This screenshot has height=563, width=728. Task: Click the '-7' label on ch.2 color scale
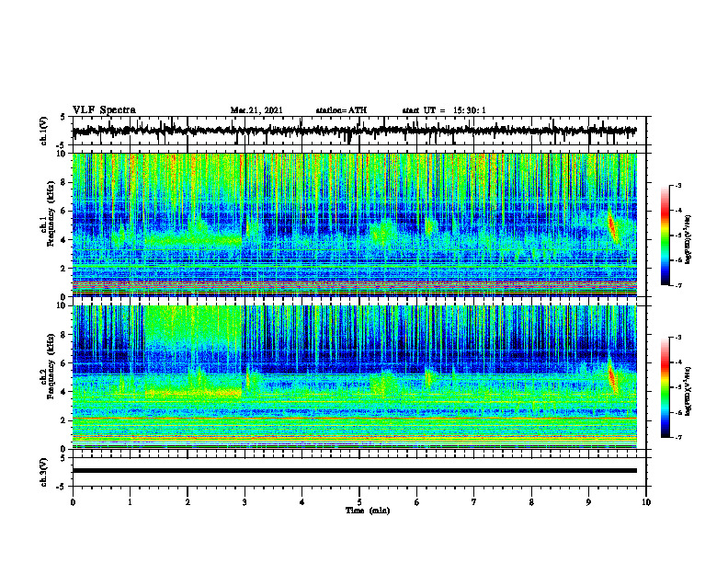point(678,437)
